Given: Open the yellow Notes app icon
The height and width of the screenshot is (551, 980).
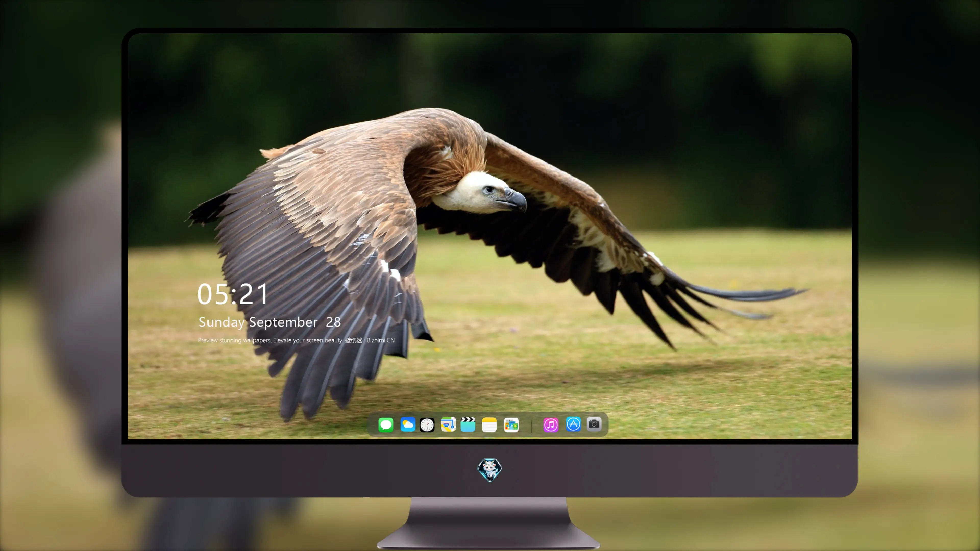Looking at the screenshot, I should [489, 425].
